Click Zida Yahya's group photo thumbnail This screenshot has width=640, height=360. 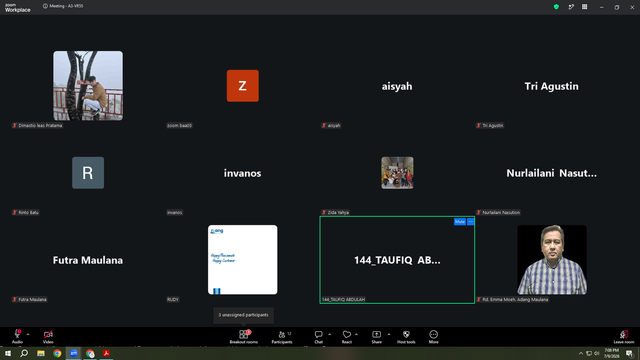[x=397, y=173]
